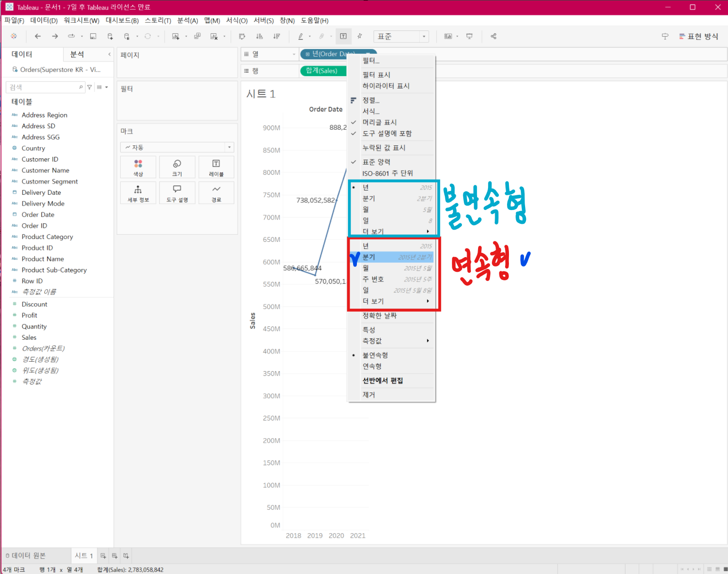Open the 표현 방식 Show Me panel
Viewport: 728px width, 574px height.
click(x=699, y=37)
